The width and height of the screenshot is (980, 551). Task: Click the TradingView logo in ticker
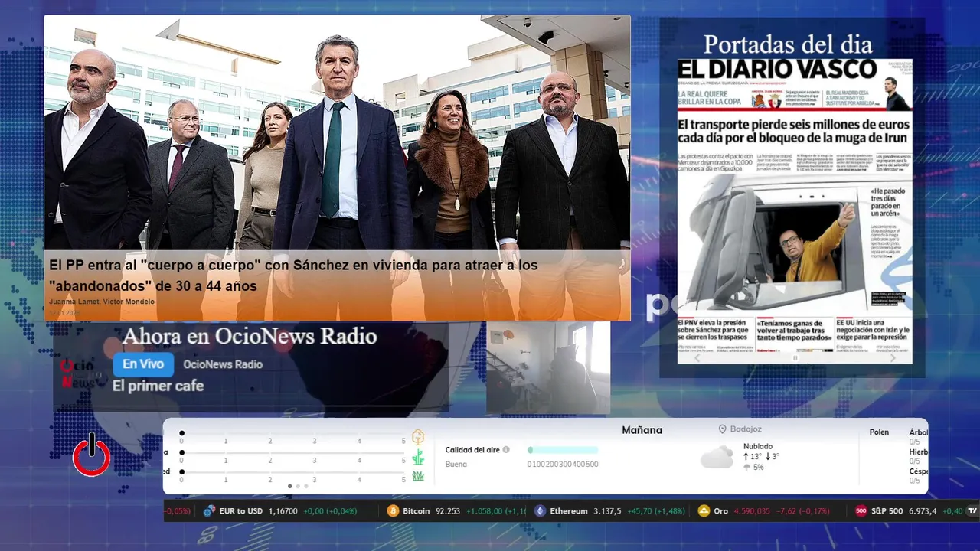pos(973,511)
